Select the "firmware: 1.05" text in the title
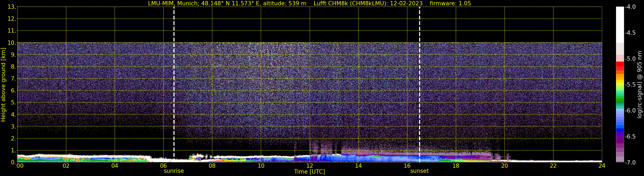Screen dimensions: 644x176 (x=450, y=3)
